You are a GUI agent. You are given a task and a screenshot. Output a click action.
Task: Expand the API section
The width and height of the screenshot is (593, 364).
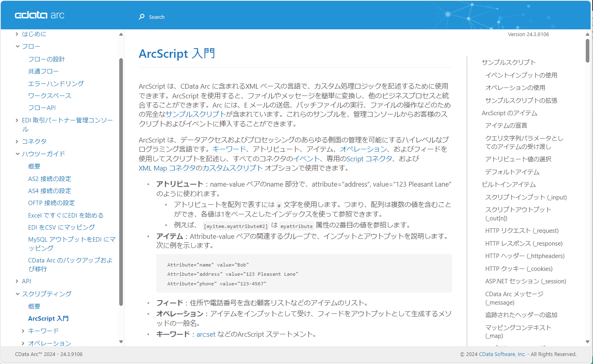pos(17,281)
